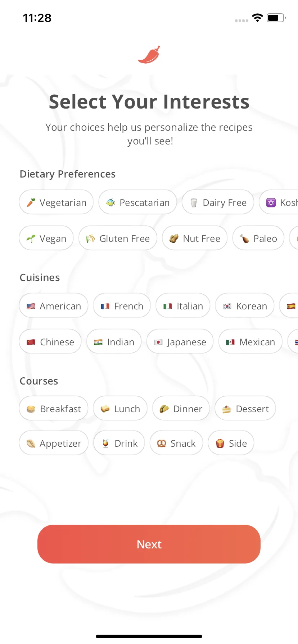Tap the Mexican cuisine chip
The image size is (298, 644).
point(250,342)
